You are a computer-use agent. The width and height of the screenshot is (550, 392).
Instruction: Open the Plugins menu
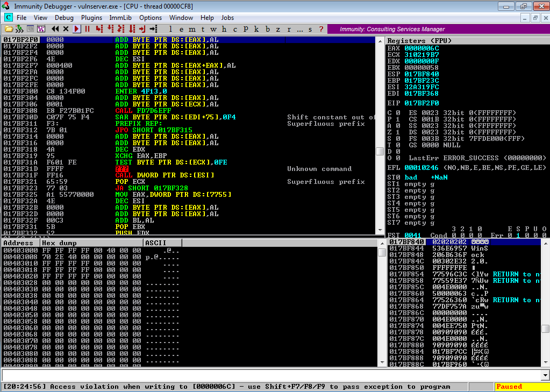tap(91, 18)
